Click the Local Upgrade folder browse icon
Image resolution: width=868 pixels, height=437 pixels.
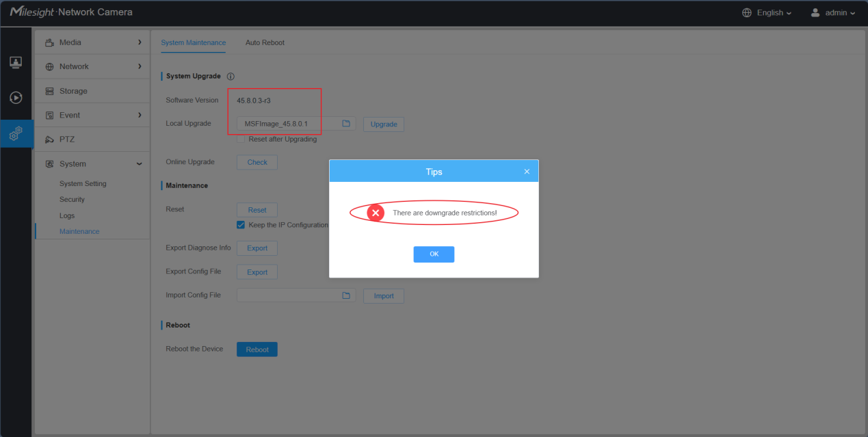pos(346,124)
